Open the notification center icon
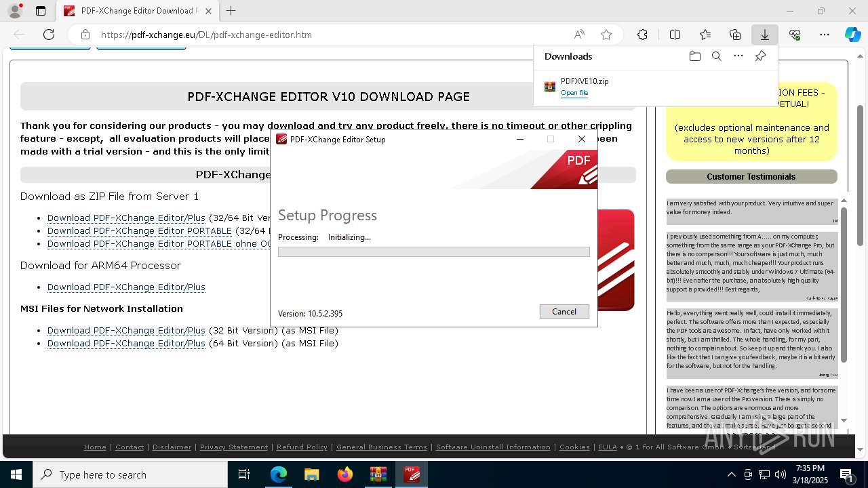 click(x=847, y=474)
